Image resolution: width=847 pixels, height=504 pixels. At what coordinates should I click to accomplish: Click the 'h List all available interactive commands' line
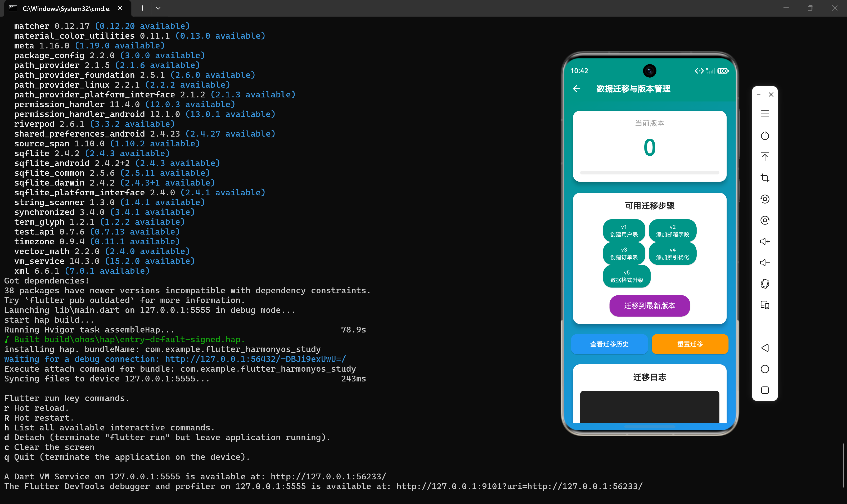coord(109,427)
